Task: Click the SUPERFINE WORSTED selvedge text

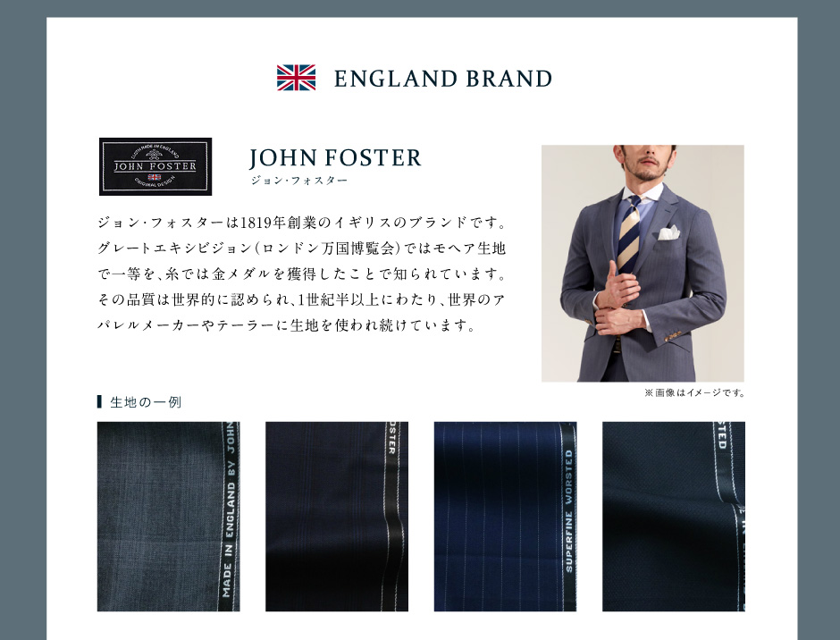Action: point(568,510)
